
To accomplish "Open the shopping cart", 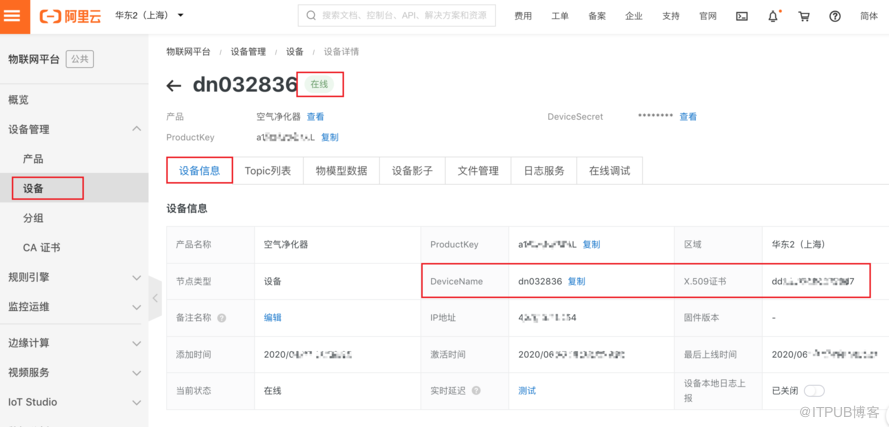I will 804,17.
